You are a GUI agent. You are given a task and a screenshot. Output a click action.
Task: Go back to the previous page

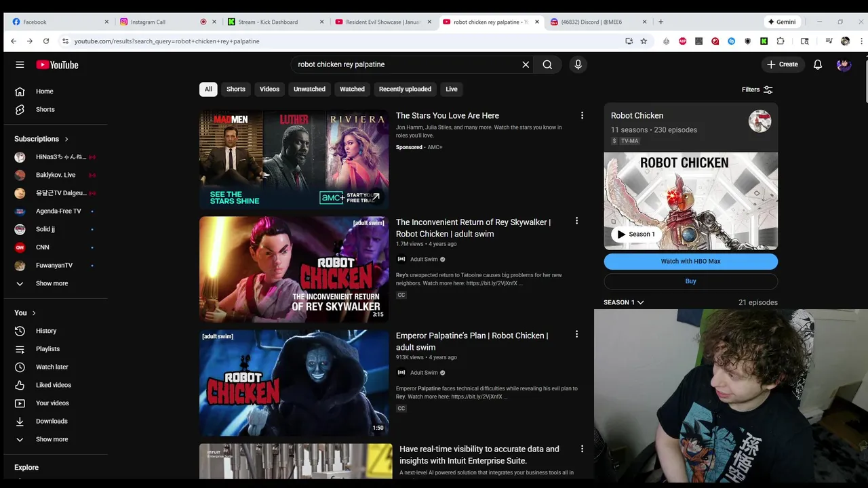tap(14, 41)
